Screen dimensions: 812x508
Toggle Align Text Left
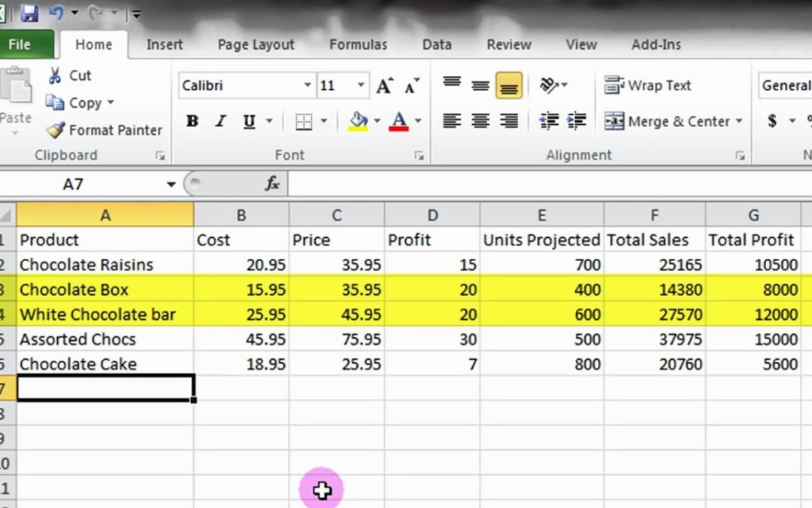(x=452, y=121)
